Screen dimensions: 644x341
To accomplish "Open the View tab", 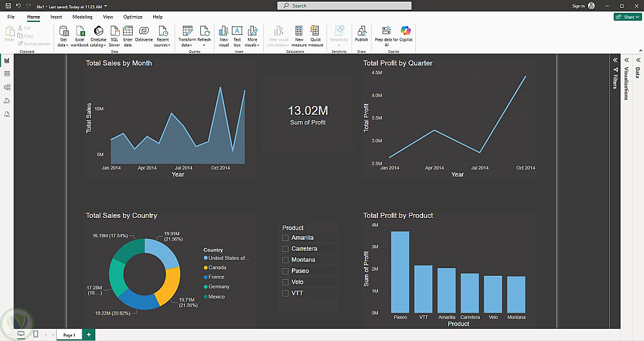I will point(108,17).
